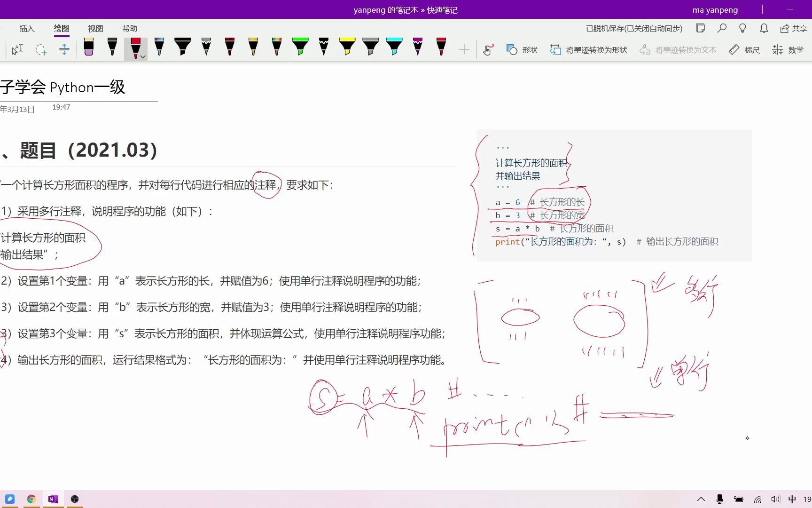Click 将墨迹转换为形状 to convert ink
The image size is (812, 508).
[x=587, y=49]
